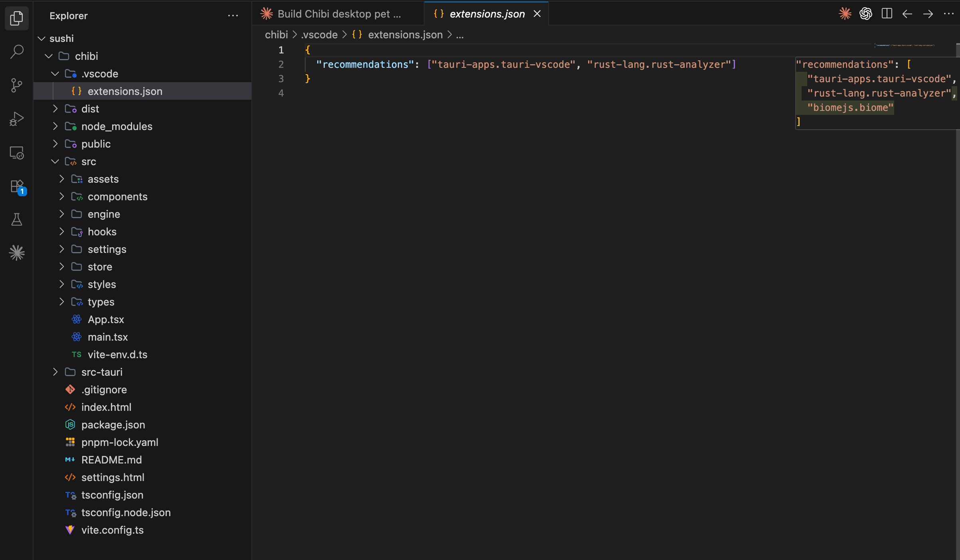Open the Source Control view icon
This screenshot has height=560, width=960.
(x=16, y=85)
